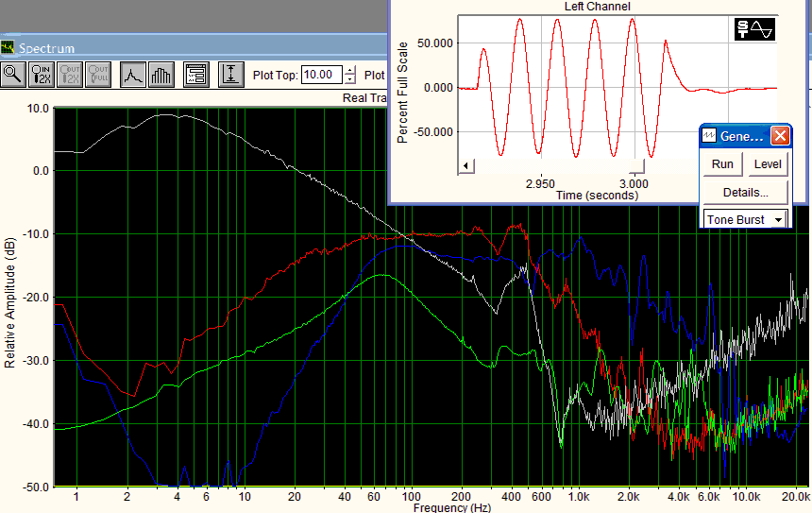Click the 'Plot Top:' label

(x=275, y=76)
